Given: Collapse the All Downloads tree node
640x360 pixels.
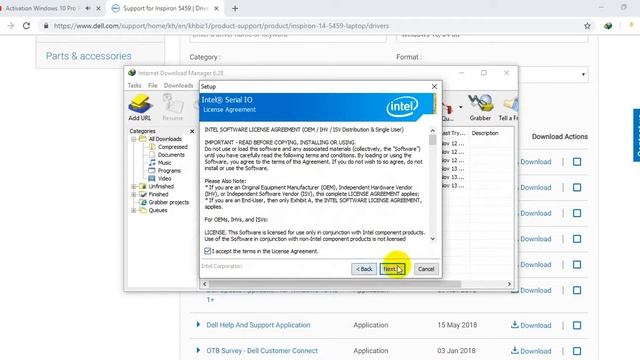Looking at the screenshot, I should pos(133,139).
